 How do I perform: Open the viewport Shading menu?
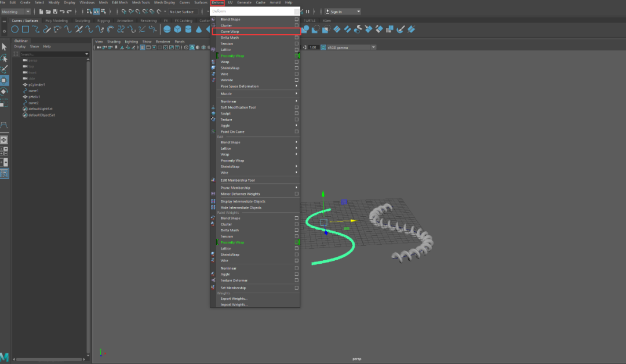114,42
